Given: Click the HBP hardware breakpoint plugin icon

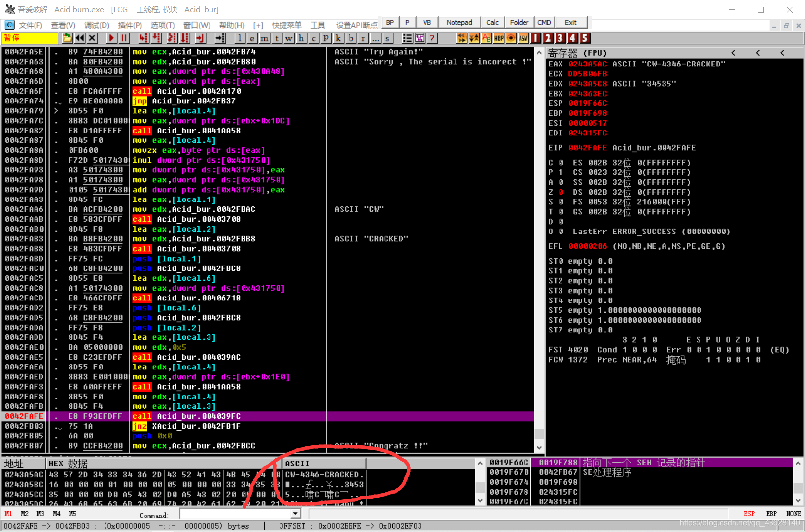Looking at the screenshot, I should tap(499, 38).
